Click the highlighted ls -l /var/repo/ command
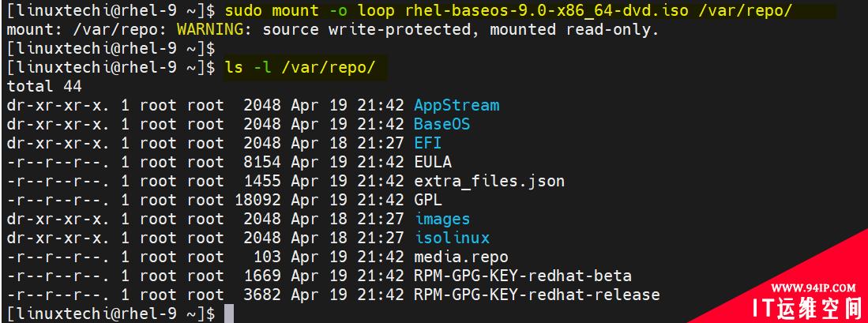868x323 pixels. point(301,67)
